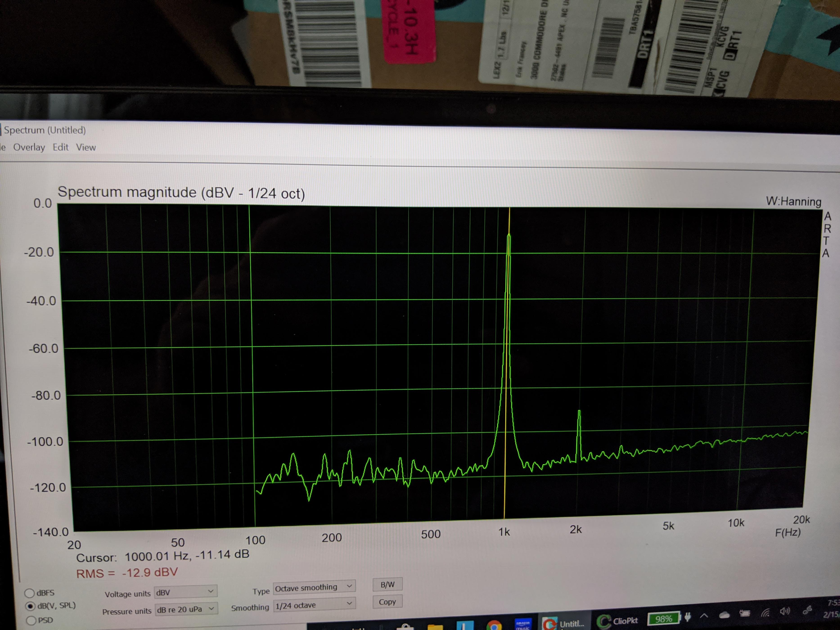Click the 'Spectrum magnitude (dBV - 1/24 oct)' title
Image resolution: width=840 pixels, height=630 pixels.
pos(181,193)
